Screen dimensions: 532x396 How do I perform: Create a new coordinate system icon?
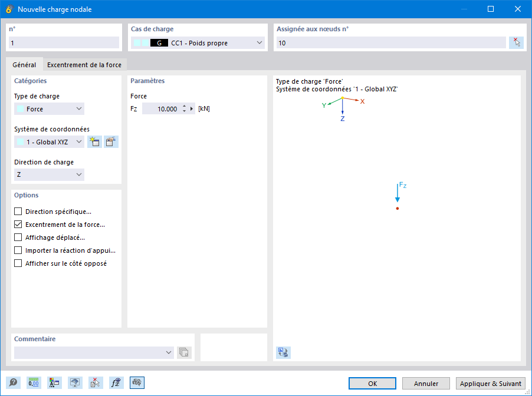(x=94, y=141)
